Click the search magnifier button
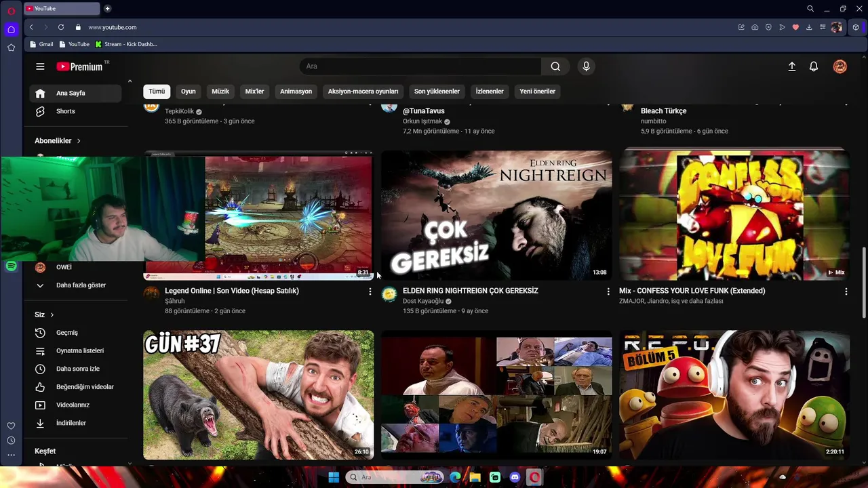868x488 pixels. click(x=555, y=66)
